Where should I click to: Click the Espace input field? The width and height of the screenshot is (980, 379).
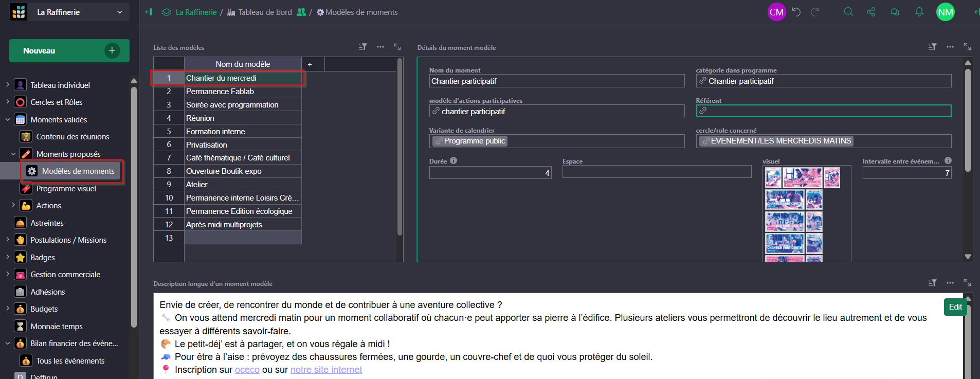tap(657, 172)
